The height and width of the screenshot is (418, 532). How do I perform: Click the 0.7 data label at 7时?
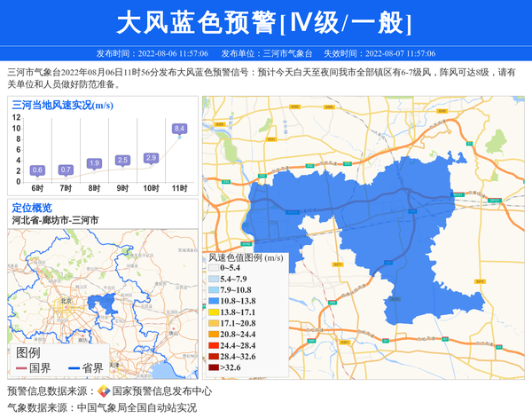point(66,170)
